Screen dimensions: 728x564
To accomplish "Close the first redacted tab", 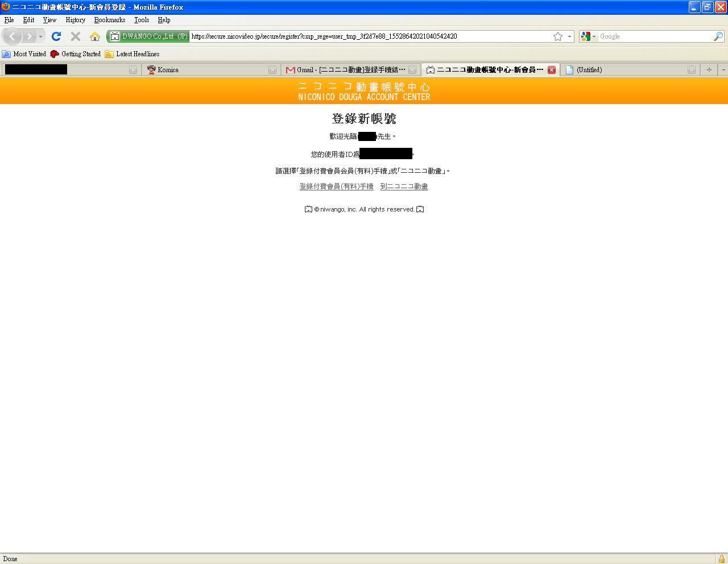I will 133,70.
